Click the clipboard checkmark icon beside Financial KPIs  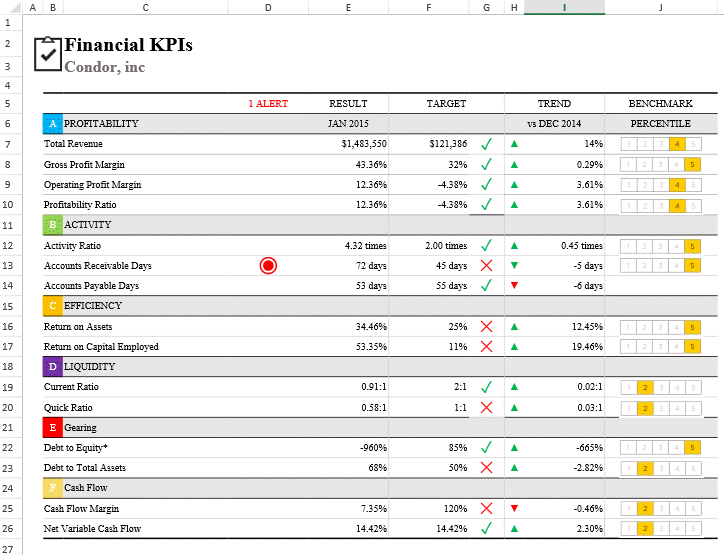[48, 54]
